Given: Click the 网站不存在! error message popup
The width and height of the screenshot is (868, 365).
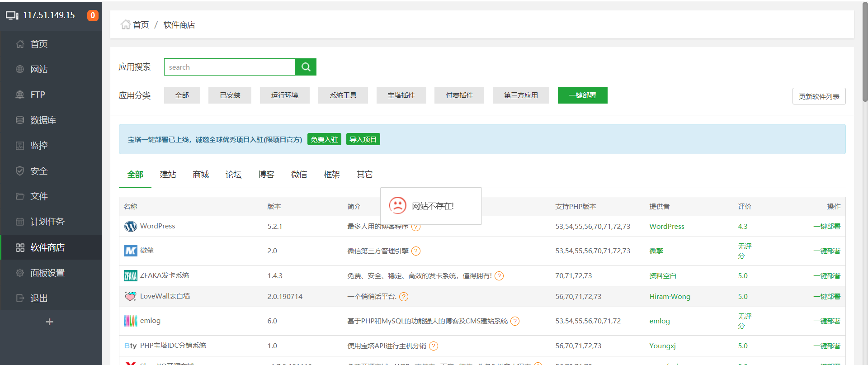Looking at the screenshot, I should click(431, 206).
